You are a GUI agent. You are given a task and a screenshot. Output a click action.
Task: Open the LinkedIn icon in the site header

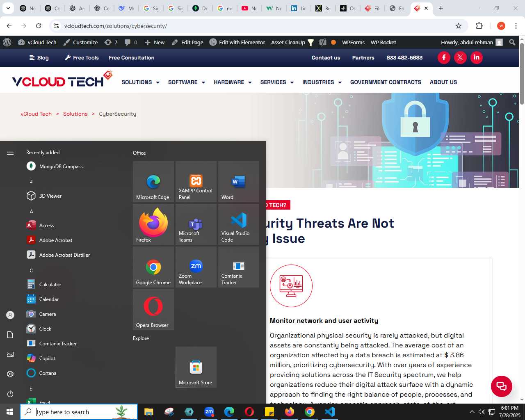click(x=477, y=57)
